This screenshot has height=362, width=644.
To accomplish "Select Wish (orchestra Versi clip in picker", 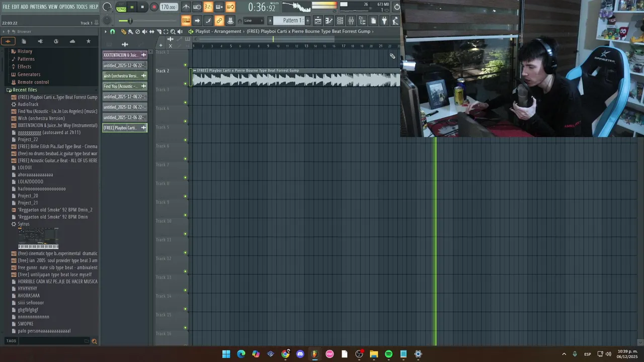I will point(125,76).
